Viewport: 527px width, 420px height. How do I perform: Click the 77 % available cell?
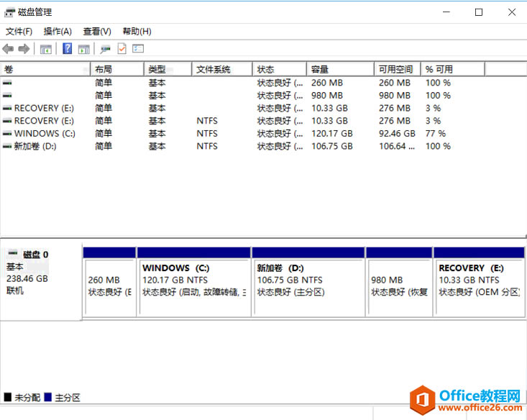436,134
